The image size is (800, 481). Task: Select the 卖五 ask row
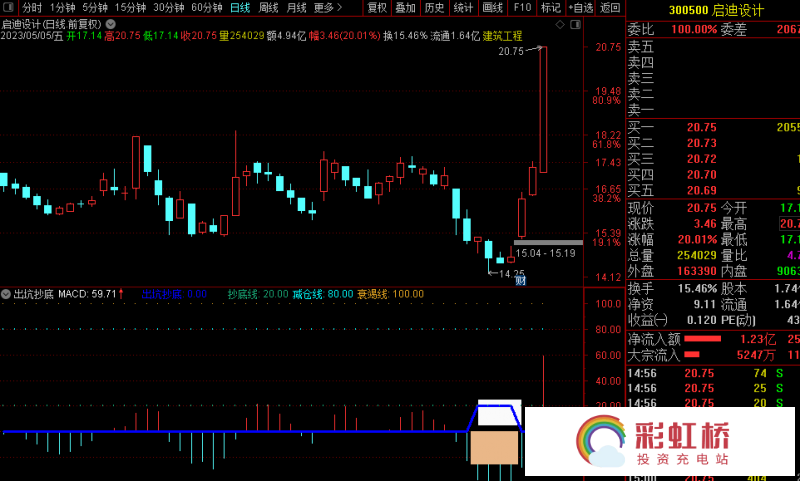pos(713,47)
